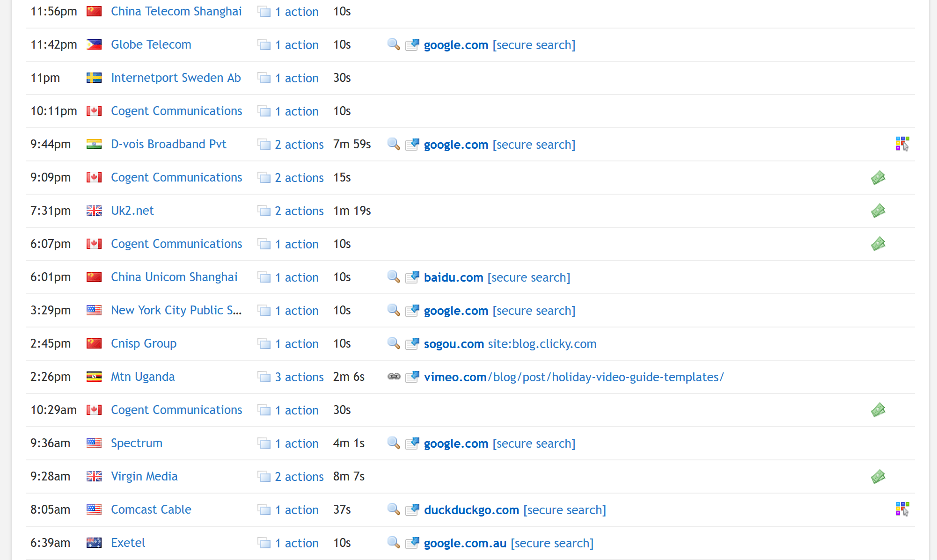Click sogou.com site:blog.clicky.com search link
The height and width of the screenshot is (560, 937).
pyautogui.click(x=510, y=344)
